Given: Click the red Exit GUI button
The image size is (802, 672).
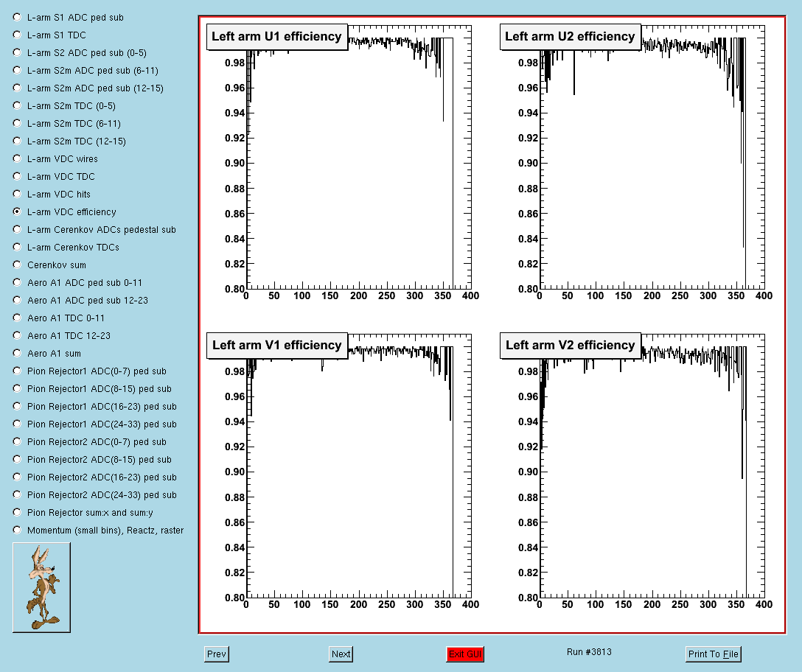Looking at the screenshot, I should pos(465,654).
